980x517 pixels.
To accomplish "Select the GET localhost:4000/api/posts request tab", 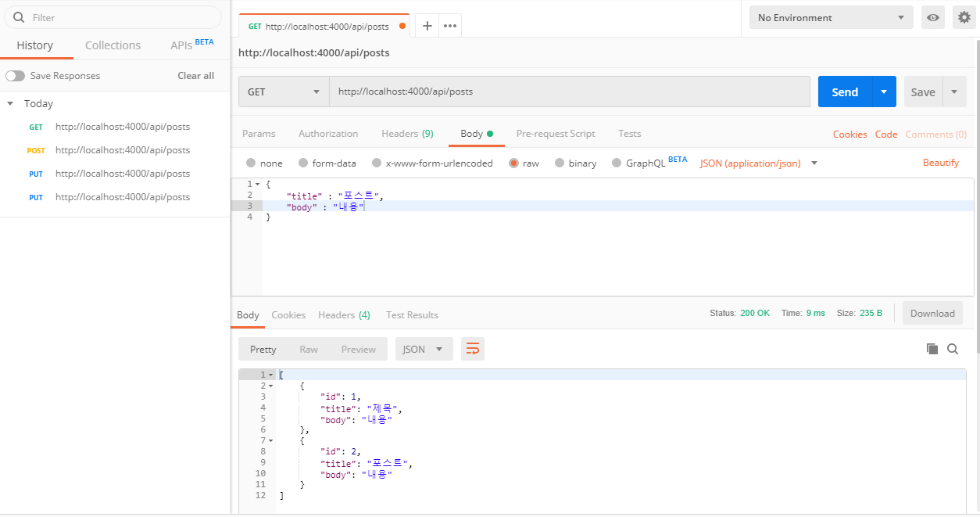I will coord(324,26).
